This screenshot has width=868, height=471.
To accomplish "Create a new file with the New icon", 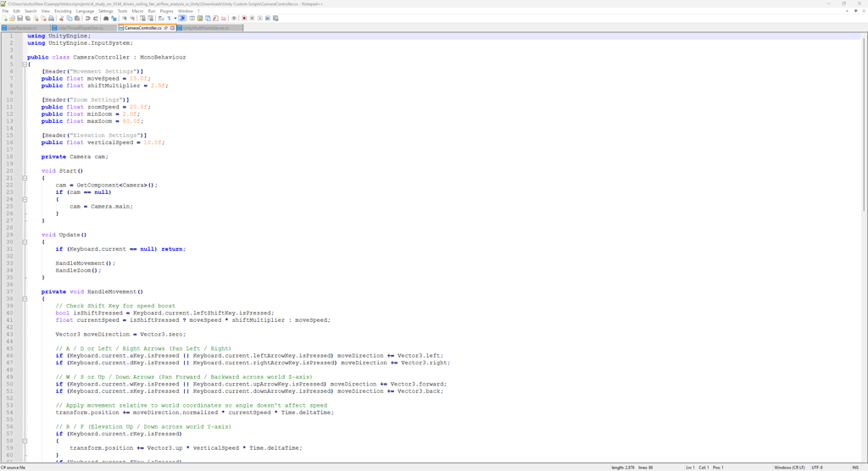I will pos(4,19).
